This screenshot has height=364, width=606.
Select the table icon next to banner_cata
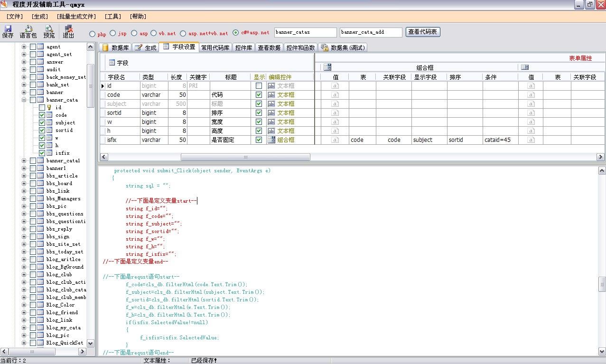(40, 100)
